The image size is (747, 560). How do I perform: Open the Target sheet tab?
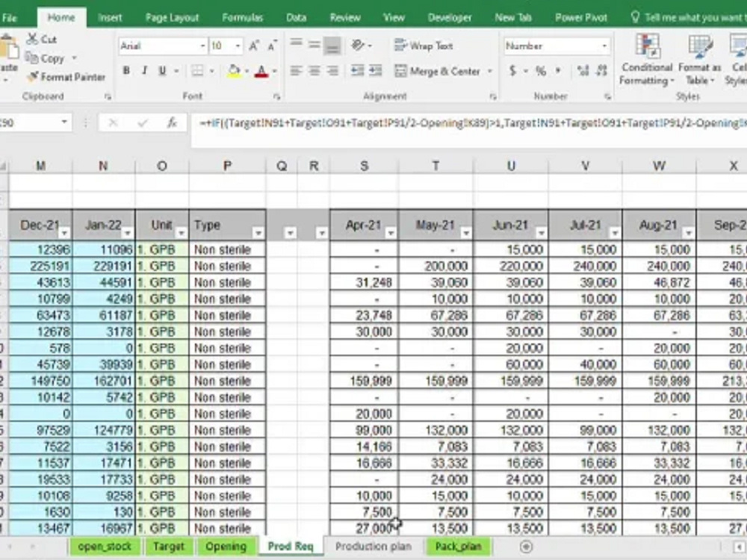pos(168,547)
